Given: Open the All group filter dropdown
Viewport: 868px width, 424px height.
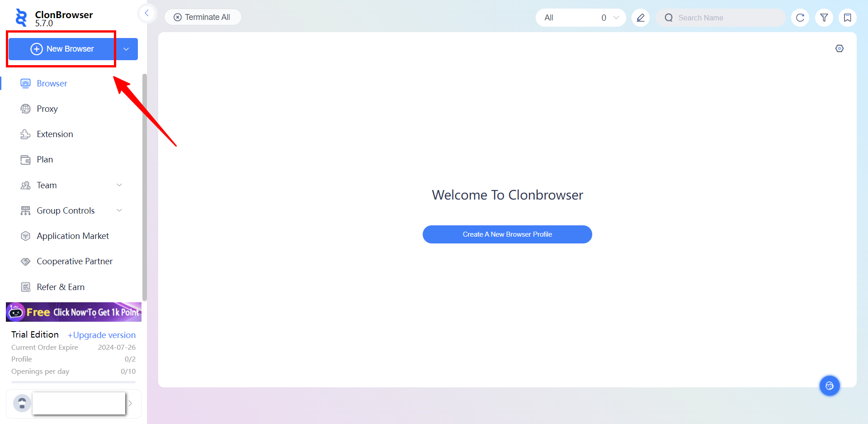Looking at the screenshot, I should (580, 18).
